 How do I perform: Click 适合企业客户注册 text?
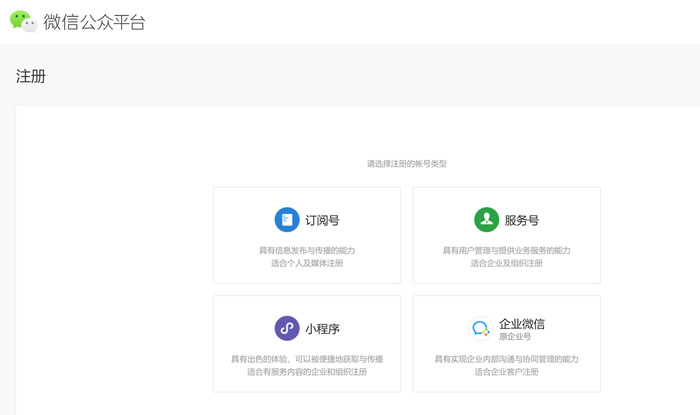(506, 371)
